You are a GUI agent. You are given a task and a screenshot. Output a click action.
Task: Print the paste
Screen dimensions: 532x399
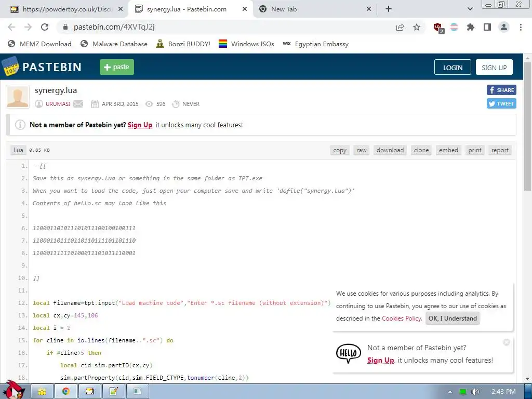pyautogui.click(x=475, y=150)
